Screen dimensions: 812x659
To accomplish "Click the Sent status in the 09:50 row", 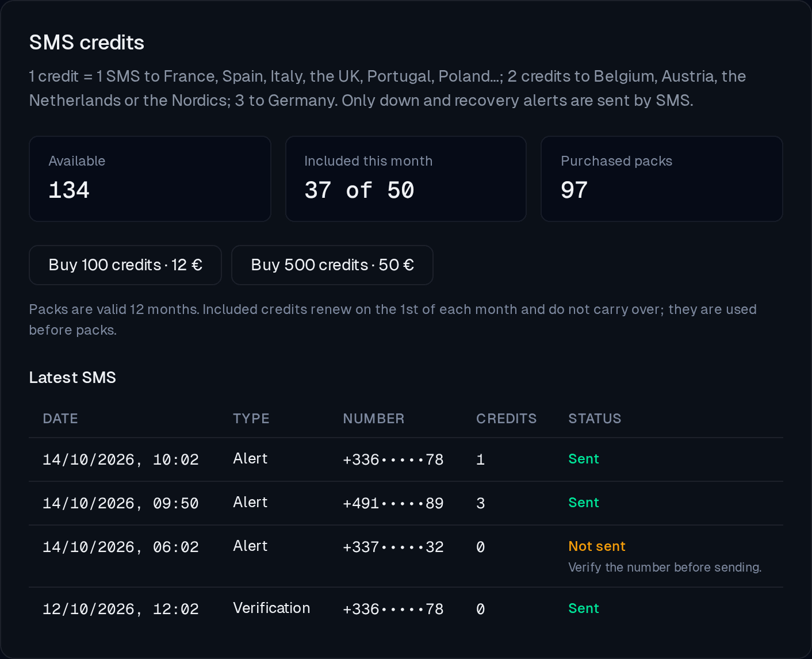I will click(x=584, y=503).
